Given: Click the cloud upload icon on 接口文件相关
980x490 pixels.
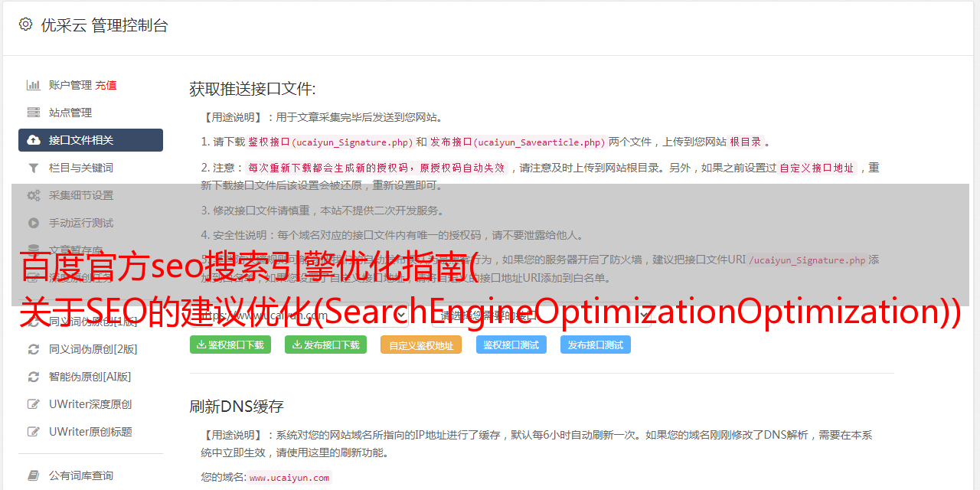Looking at the screenshot, I should [34, 140].
